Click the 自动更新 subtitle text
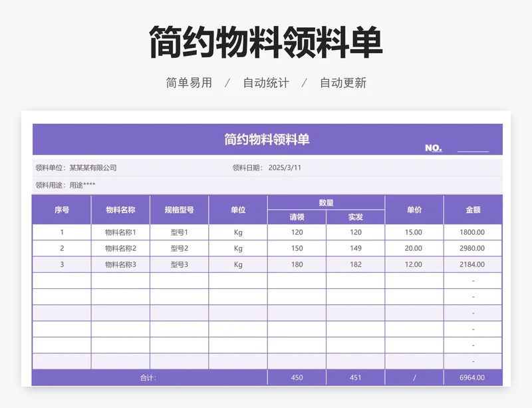 [343, 83]
